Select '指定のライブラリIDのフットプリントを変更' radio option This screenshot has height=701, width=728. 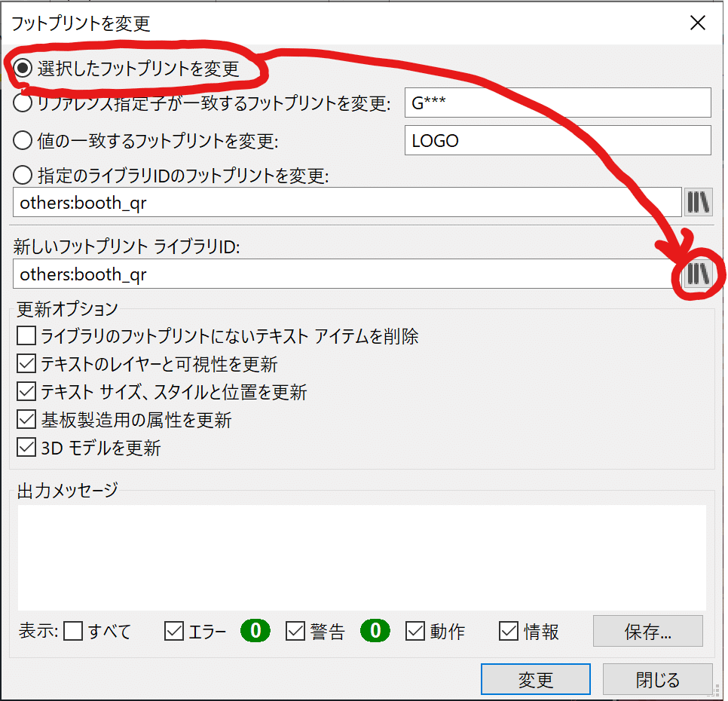pos(23,175)
